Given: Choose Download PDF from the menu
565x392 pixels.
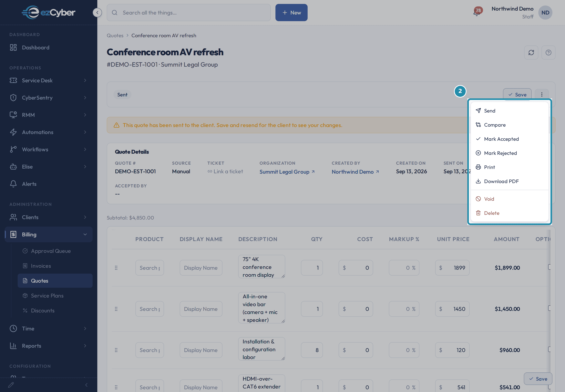Looking at the screenshot, I should point(509,181).
